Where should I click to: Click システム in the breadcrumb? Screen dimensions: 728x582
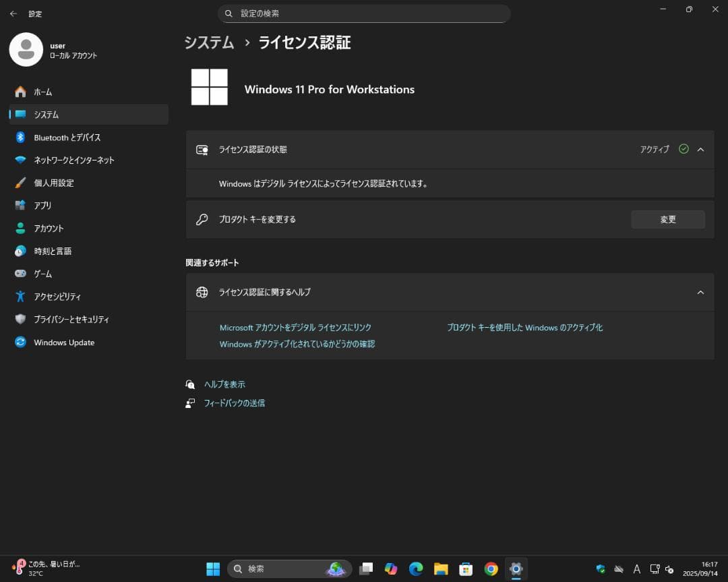point(209,42)
